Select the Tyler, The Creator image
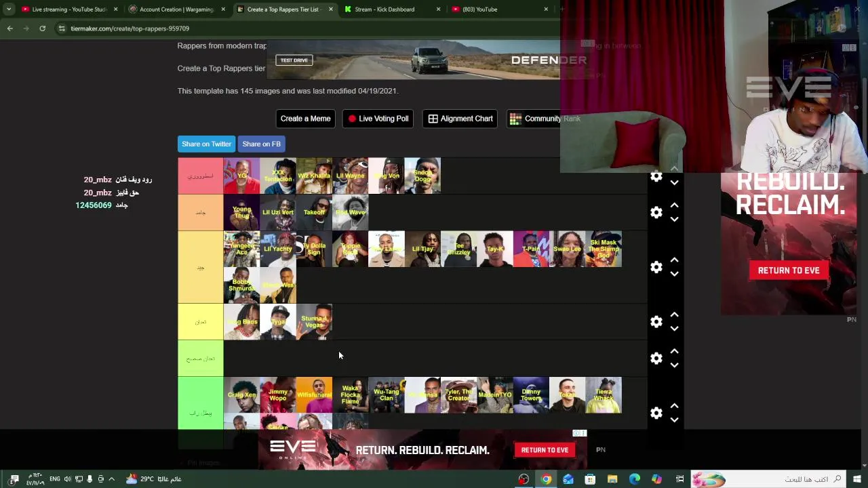Viewport: 868px width, 488px height. 458,395
